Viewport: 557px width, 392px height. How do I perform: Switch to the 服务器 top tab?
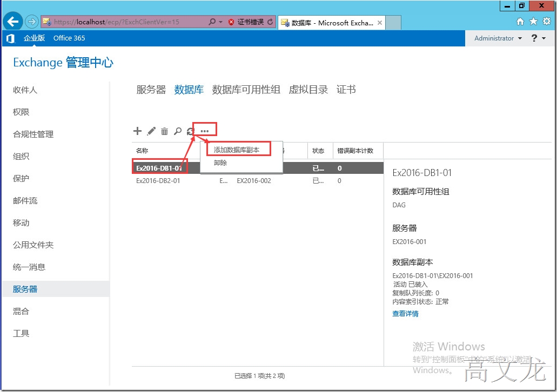click(x=151, y=90)
